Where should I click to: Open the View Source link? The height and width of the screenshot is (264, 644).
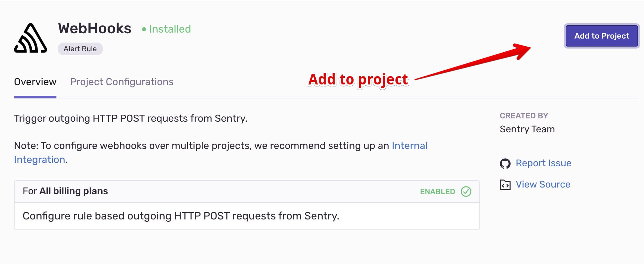543,185
